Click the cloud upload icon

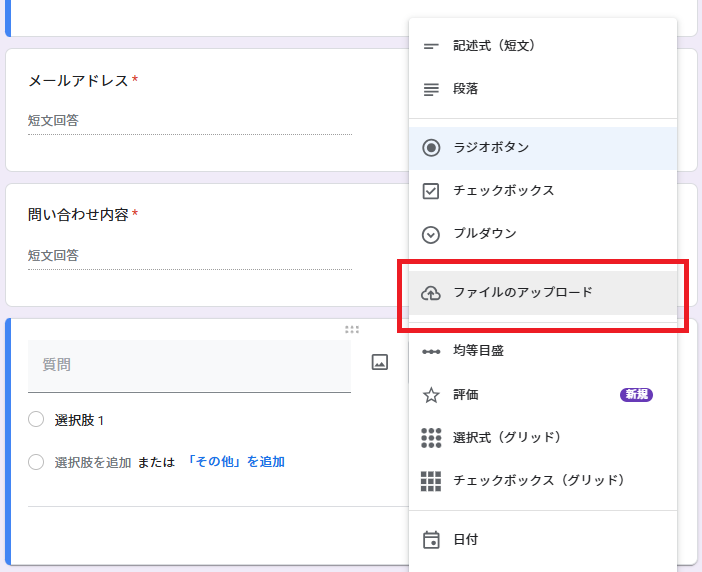click(431, 293)
